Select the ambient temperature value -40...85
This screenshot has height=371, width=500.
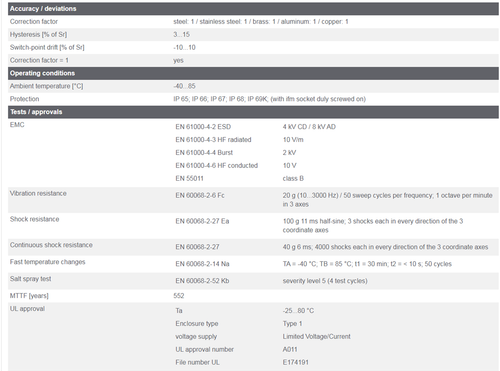184,86
